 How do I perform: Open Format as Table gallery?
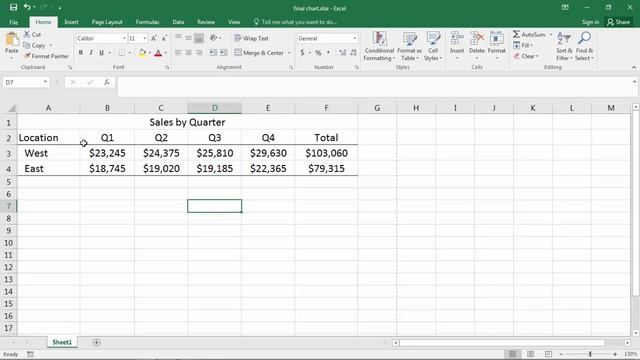coord(409,46)
